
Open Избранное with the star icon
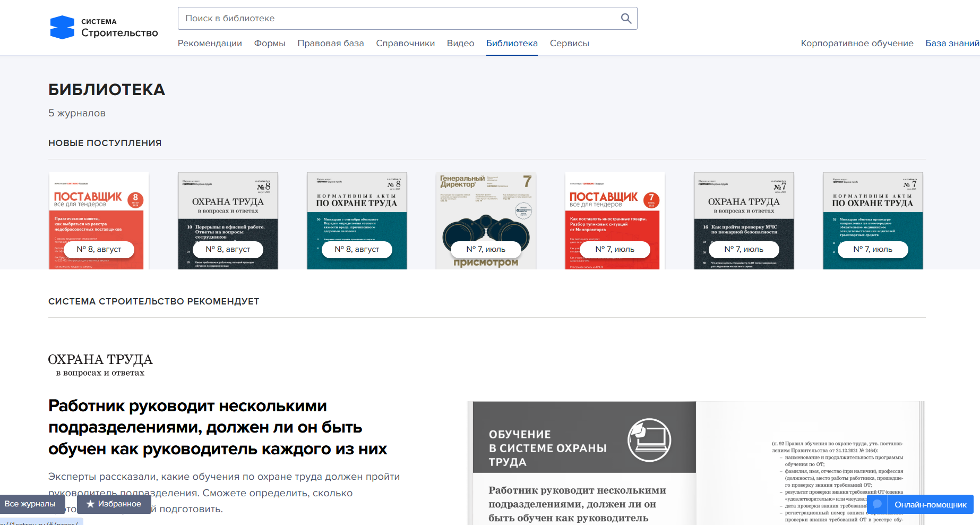(x=114, y=504)
